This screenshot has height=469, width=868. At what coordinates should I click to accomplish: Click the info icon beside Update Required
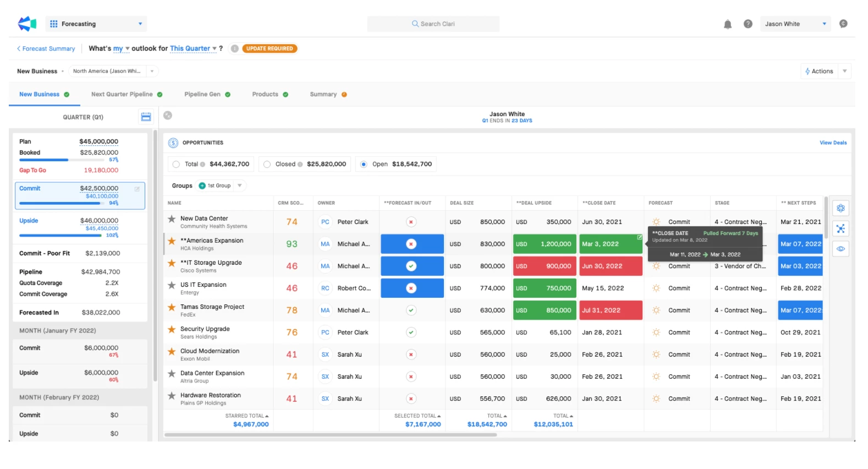coord(234,48)
